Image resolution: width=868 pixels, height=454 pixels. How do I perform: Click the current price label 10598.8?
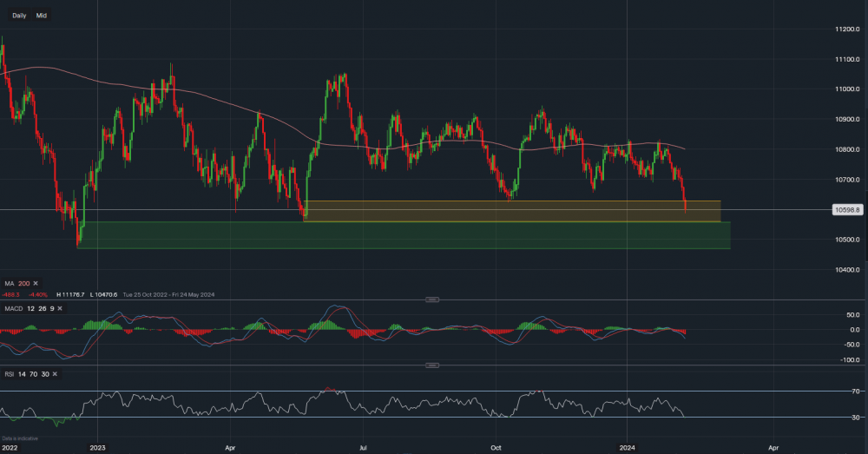[846, 210]
